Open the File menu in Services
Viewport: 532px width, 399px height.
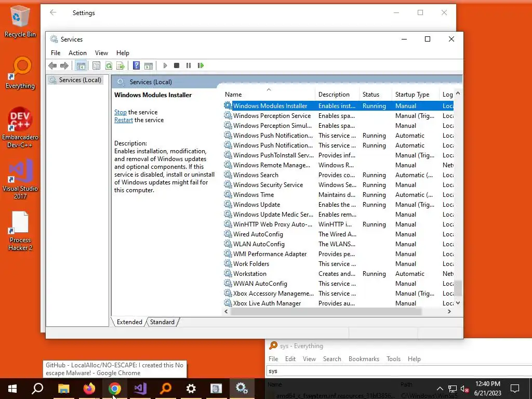coord(56,53)
